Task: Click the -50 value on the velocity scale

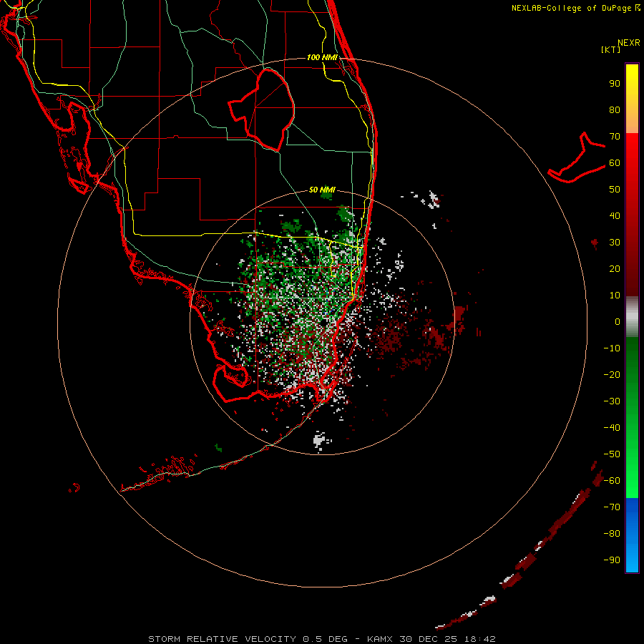Action: (612, 454)
